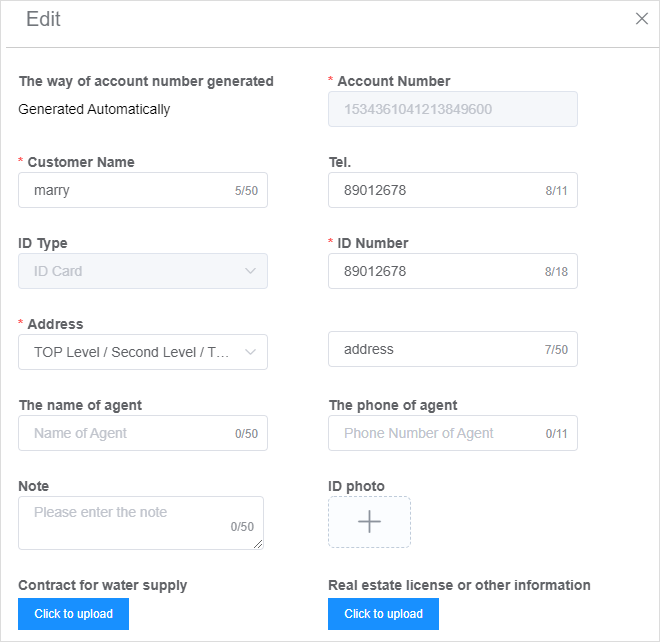Click the Customer Name 5/50 counter

tap(246, 191)
